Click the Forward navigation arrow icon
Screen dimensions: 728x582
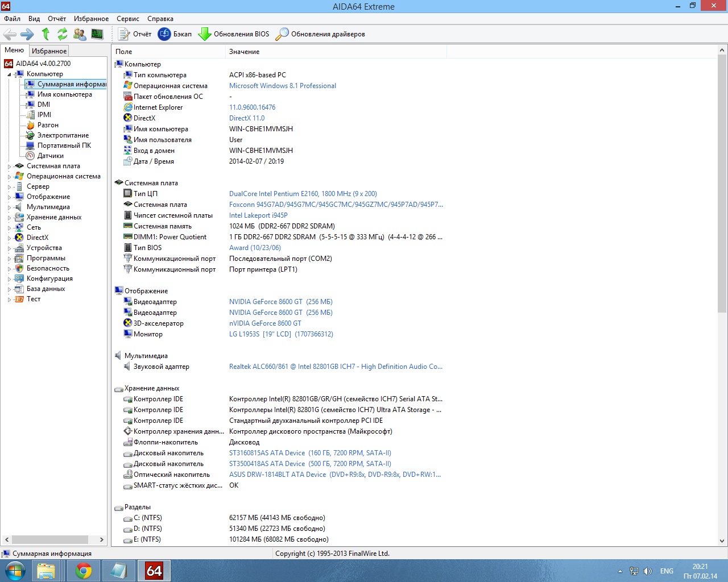pyautogui.click(x=27, y=34)
